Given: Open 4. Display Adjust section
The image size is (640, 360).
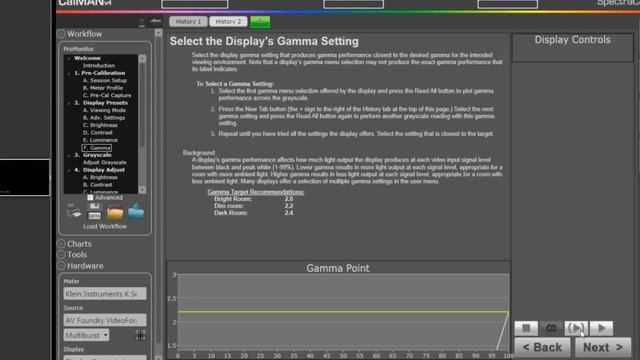Looking at the screenshot, I should coord(100,170).
